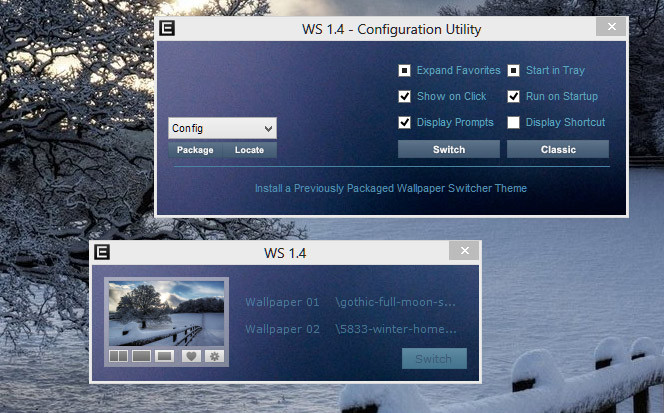Click the \gothic-full-moon-s... file path
Image resolution: width=664 pixels, height=413 pixels.
click(395, 302)
